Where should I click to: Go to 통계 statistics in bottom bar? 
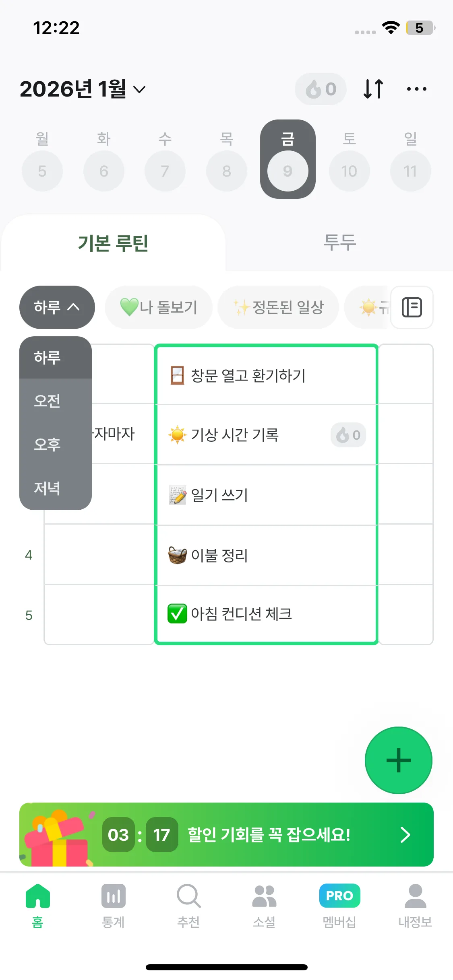pyautogui.click(x=113, y=905)
